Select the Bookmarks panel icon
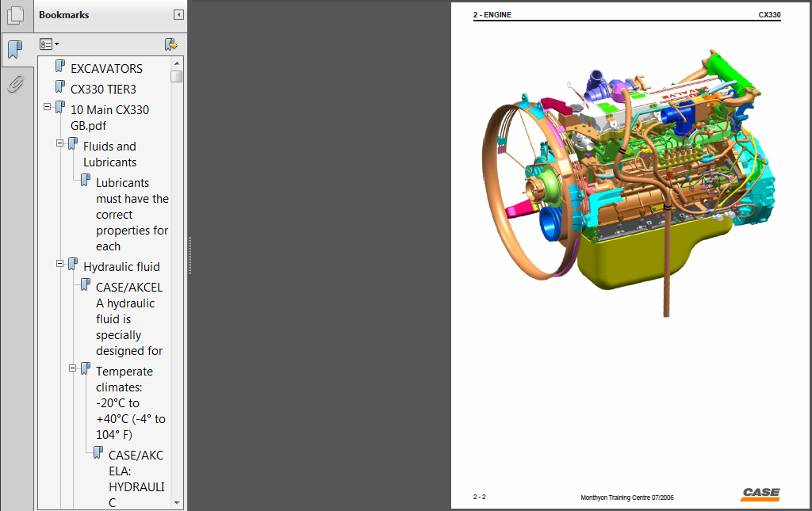 [16, 50]
